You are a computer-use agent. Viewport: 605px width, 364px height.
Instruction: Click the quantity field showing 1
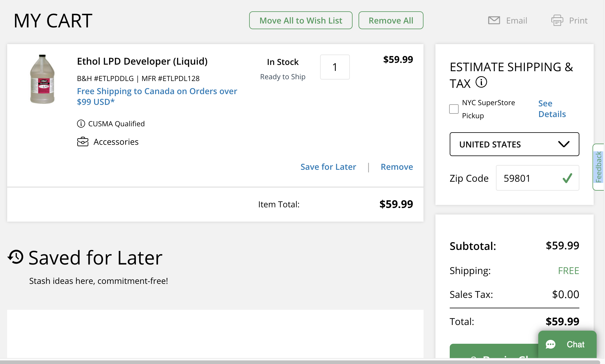(x=335, y=67)
